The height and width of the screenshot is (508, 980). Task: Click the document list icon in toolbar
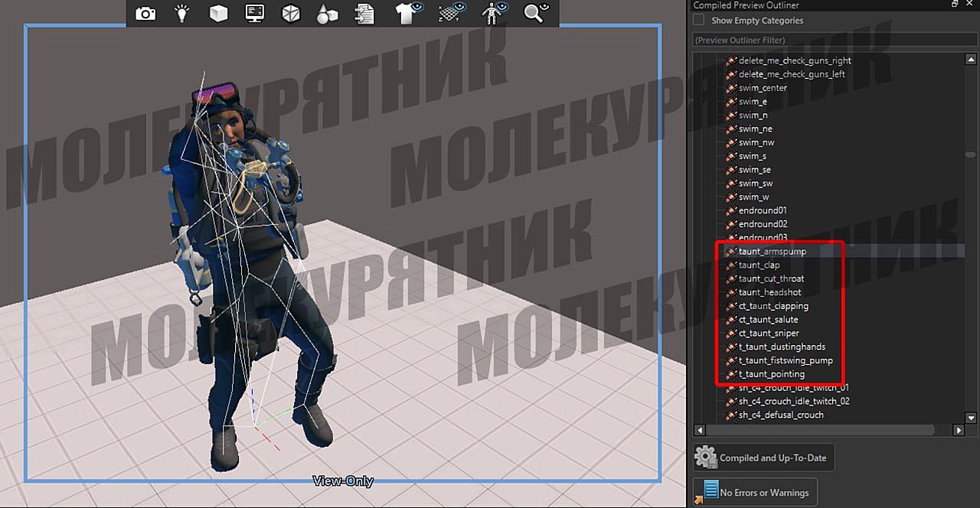point(365,13)
